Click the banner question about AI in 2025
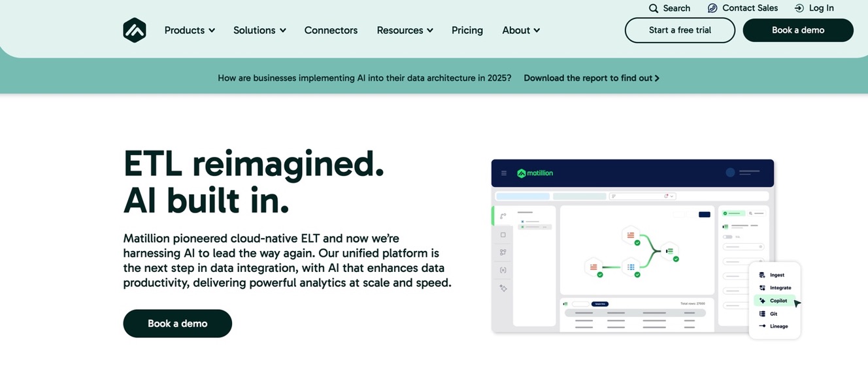The height and width of the screenshot is (387, 868). (x=365, y=78)
